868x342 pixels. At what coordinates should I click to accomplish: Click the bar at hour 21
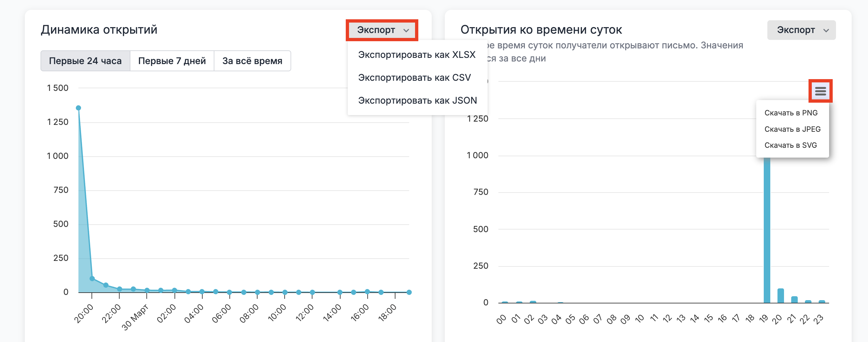[794, 299]
